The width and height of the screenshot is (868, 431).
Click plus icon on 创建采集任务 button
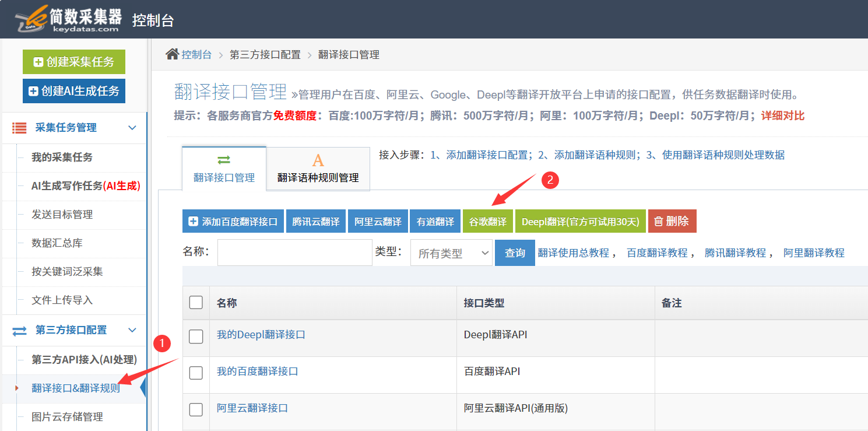pyautogui.click(x=38, y=62)
